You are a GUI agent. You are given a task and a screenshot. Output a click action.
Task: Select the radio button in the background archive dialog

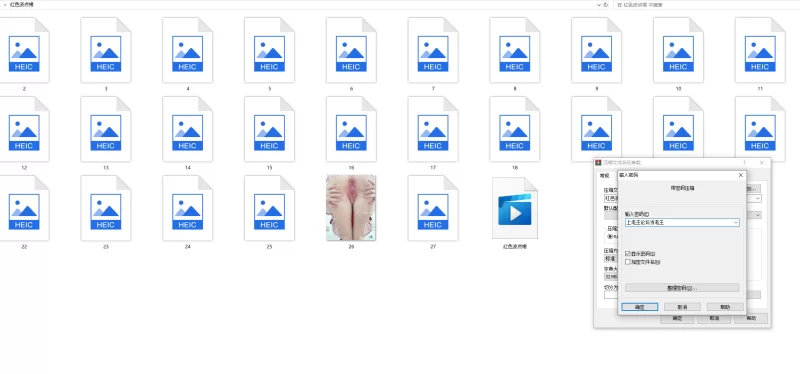point(609,237)
